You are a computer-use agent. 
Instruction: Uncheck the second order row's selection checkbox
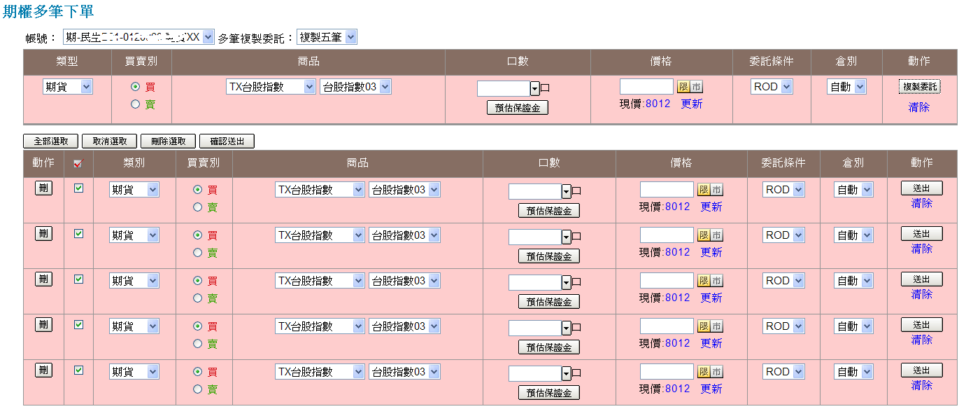point(78,234)
